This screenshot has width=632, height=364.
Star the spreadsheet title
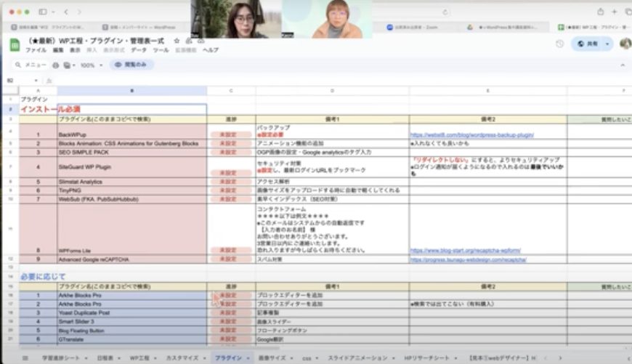click(x=177, y=41)
